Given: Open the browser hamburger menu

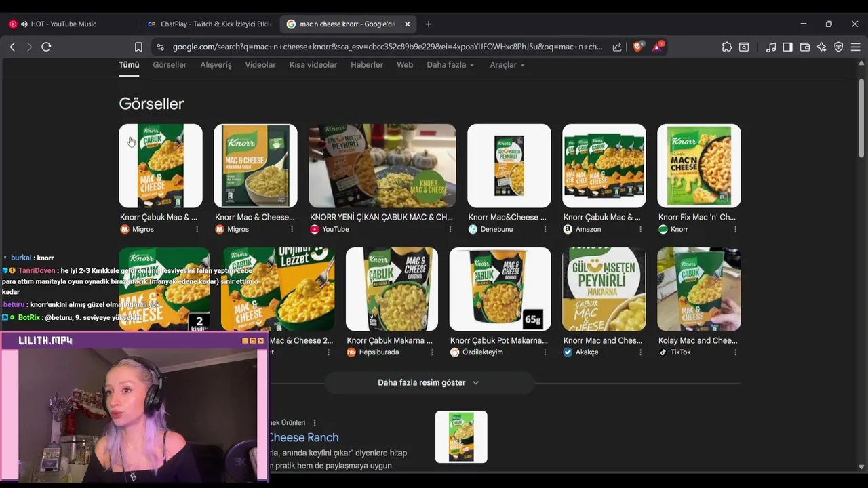Looking at the screenshot, I should (856, 47).
